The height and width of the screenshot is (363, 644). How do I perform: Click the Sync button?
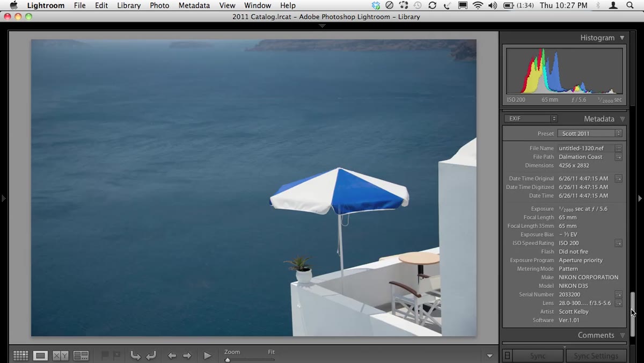coord(538,356)
